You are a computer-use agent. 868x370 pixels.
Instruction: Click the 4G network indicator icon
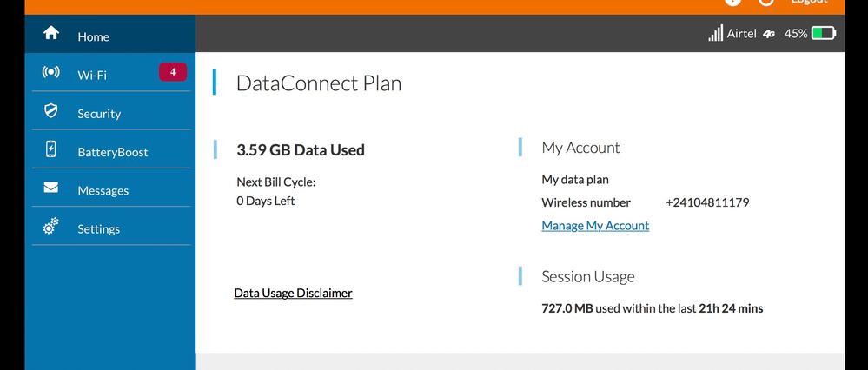click(x=769, y=35)
